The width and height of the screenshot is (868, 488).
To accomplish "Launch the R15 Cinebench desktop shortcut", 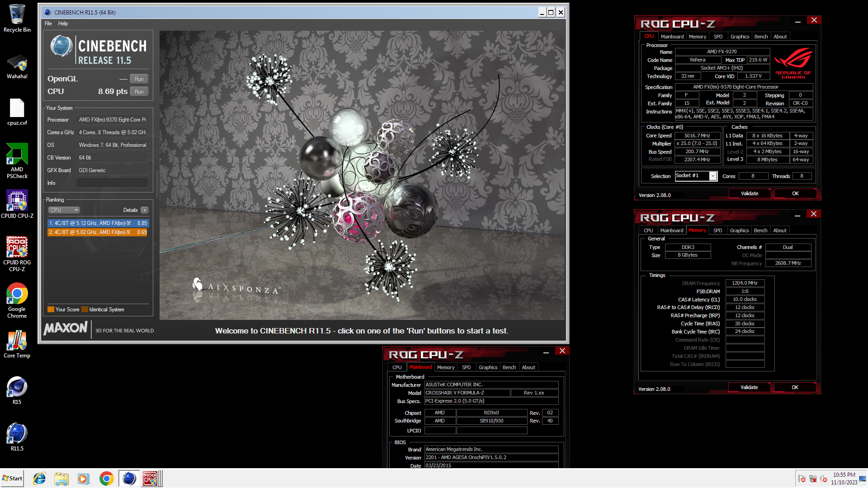I will (17, 390).
